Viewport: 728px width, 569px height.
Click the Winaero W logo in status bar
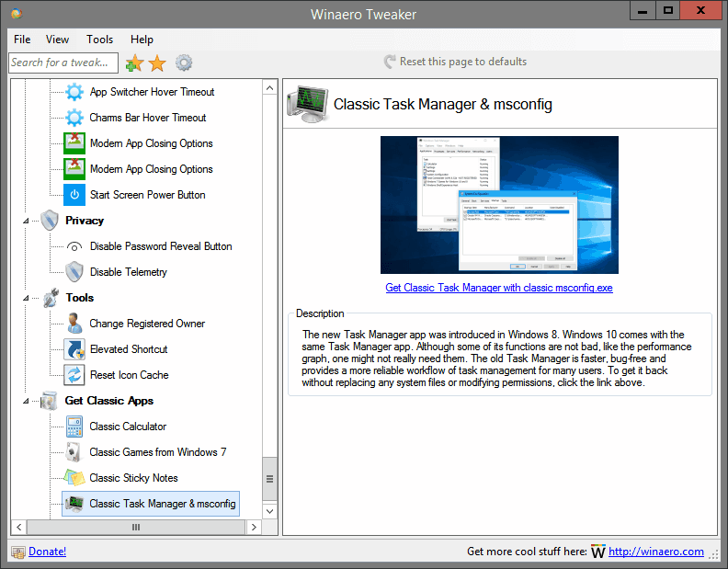click(x=598, y=552)
